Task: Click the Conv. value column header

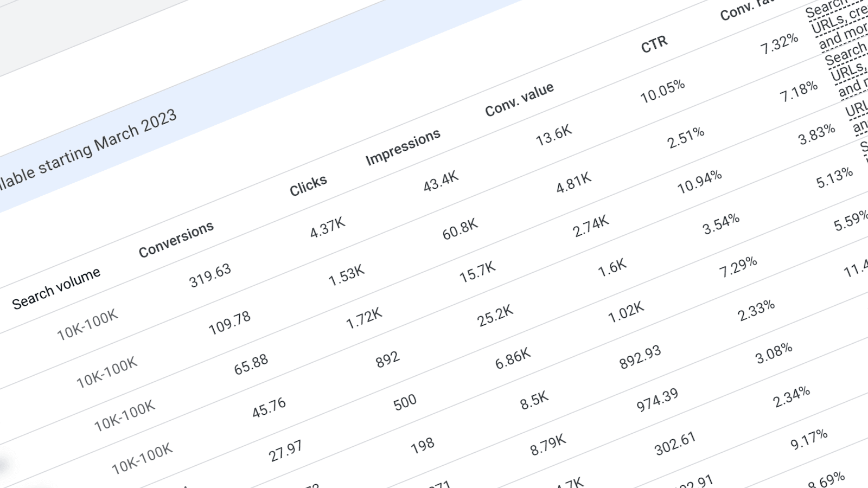Action: point(519,99)
